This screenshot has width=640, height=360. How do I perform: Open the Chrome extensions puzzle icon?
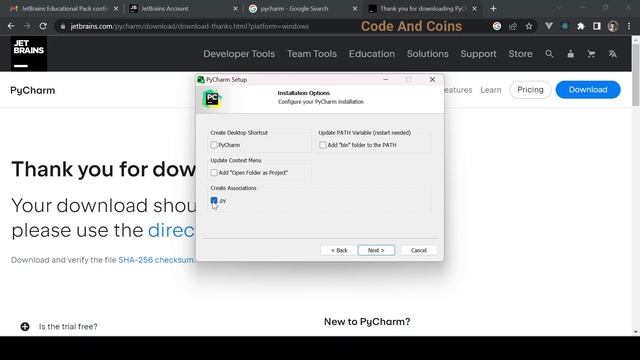pos(580,26)
